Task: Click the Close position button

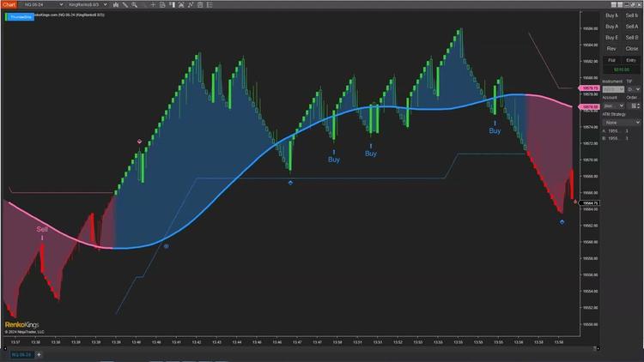Action: pos(632,49)
